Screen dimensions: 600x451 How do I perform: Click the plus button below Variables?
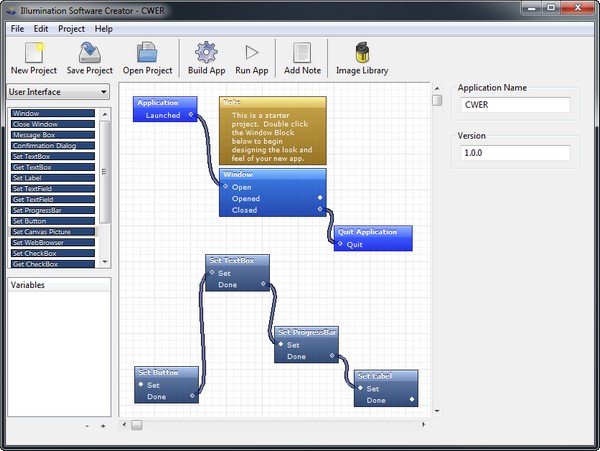pos(102,426)
